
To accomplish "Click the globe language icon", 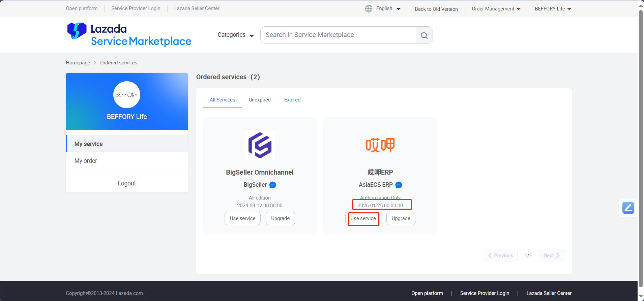I will (369, 8).
